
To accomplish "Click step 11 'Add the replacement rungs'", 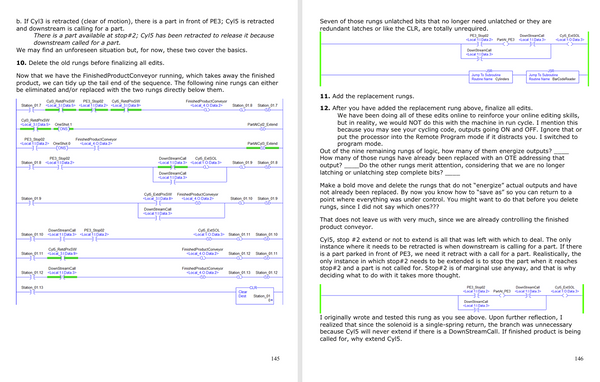I will pos(367,96).
